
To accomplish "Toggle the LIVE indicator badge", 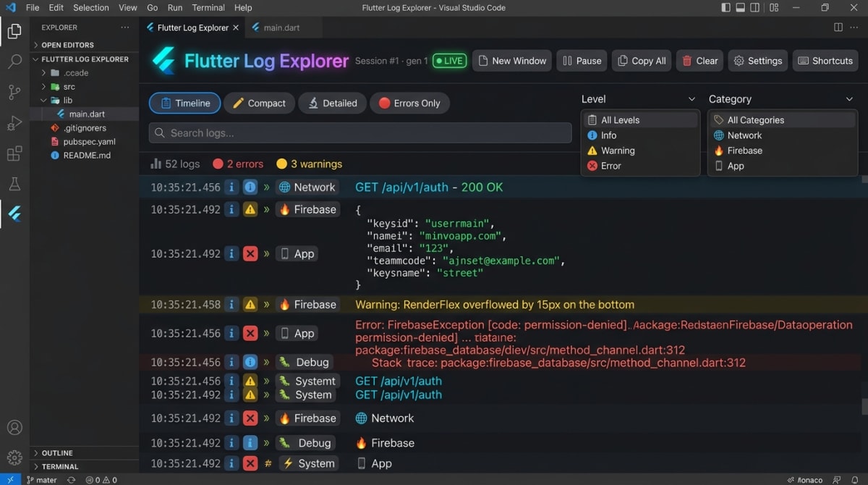I will tap(449, 61).
